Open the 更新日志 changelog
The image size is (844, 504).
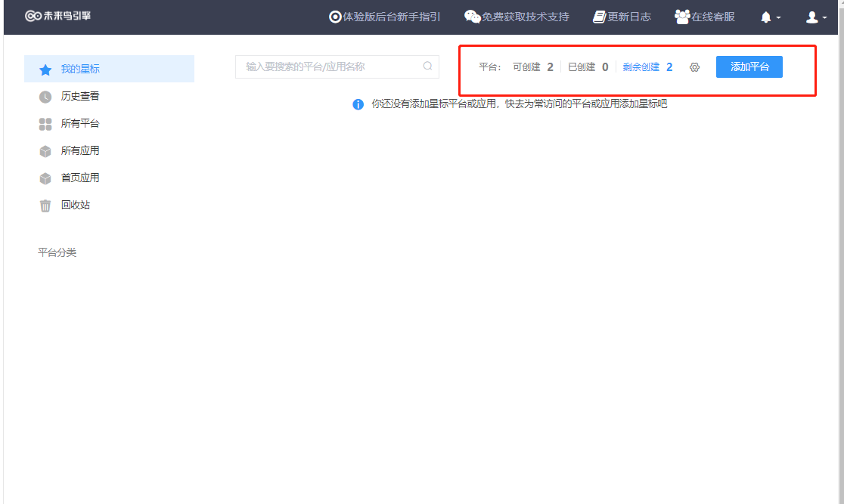[x=629, y=17]
